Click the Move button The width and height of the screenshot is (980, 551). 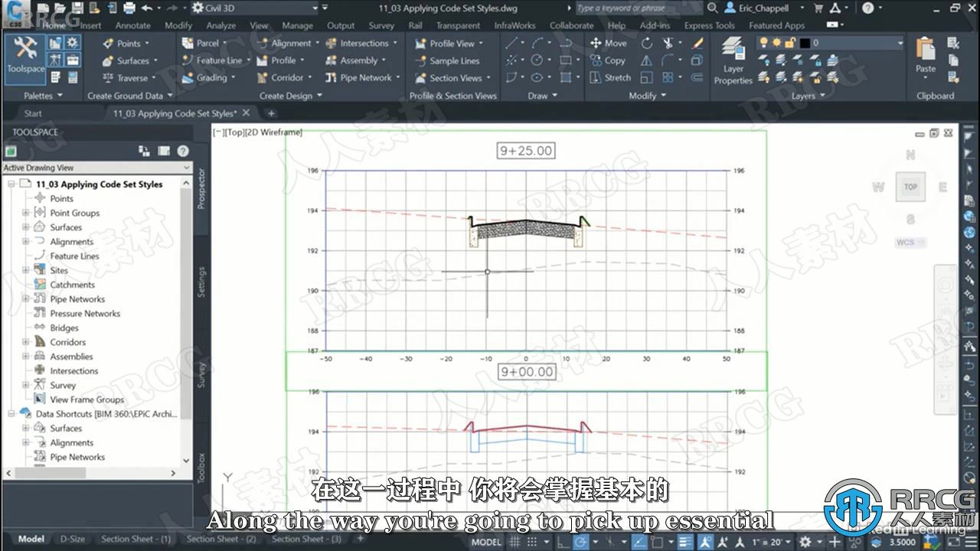click(608, 44)
